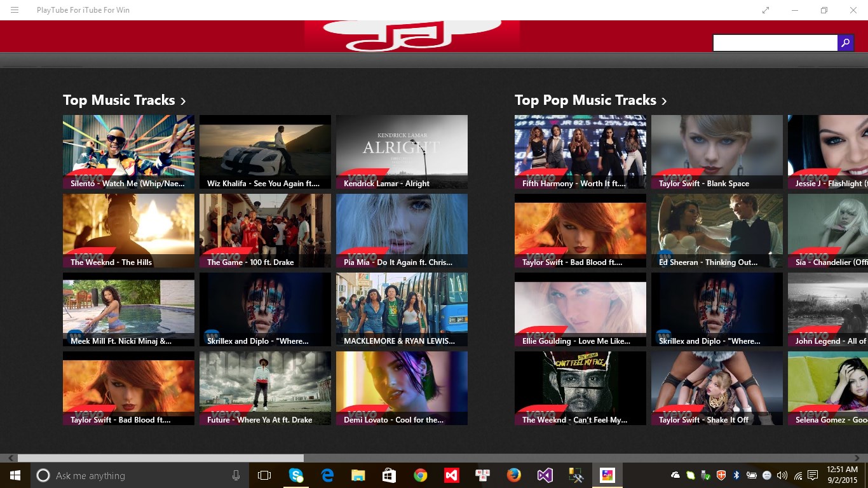This screenshot has height=488, width=868.
Task: Open Future - Where Ya At ft. Drake
Action: coord(265,388)
